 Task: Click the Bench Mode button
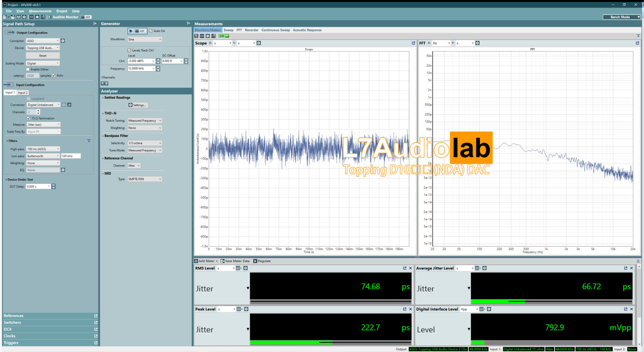tap(621, 16)
